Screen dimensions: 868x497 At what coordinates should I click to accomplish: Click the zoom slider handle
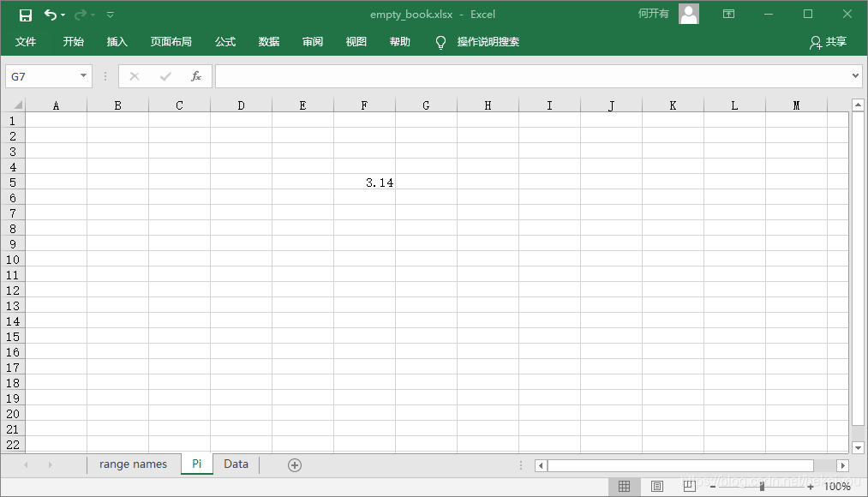[763, 487]
